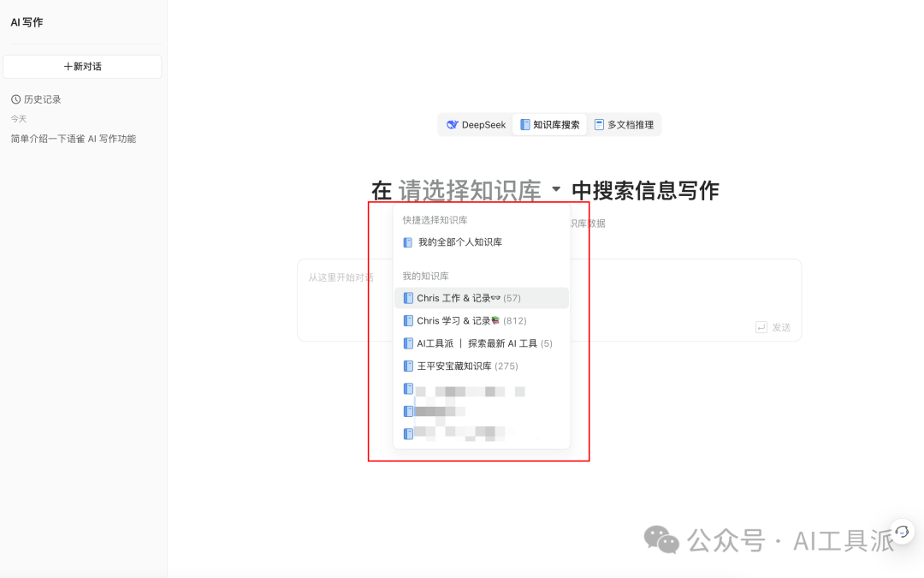This screenshot has width=924, height=578.
Task: Switch to the 多文档推理 tab
Action: coord(624,124)
